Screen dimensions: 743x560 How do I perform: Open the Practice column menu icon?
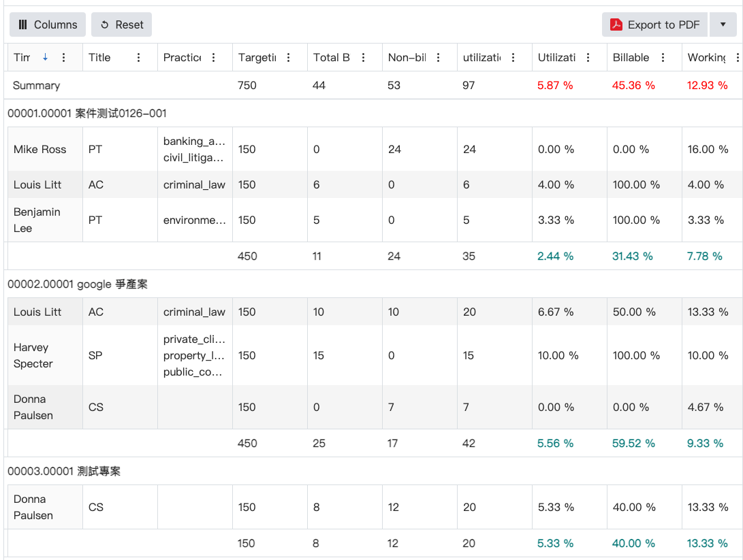[214, 58]
